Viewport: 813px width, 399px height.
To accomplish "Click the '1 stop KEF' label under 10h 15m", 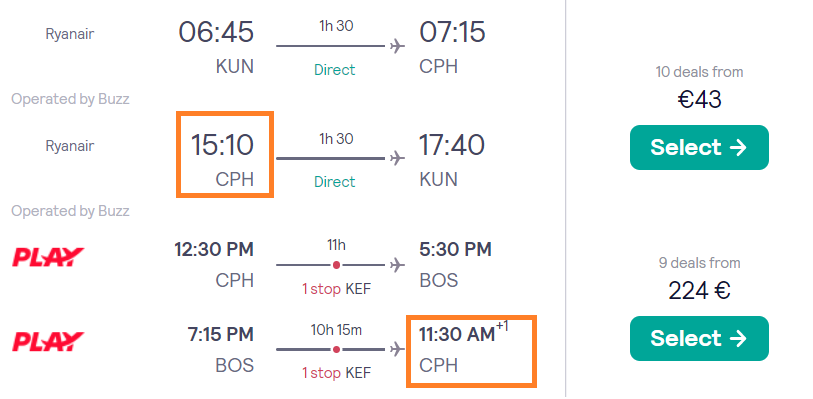I will tap(337, 373).
